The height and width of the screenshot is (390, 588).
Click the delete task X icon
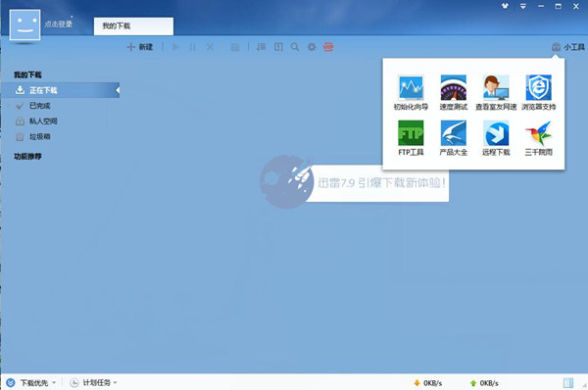(210, 47)
